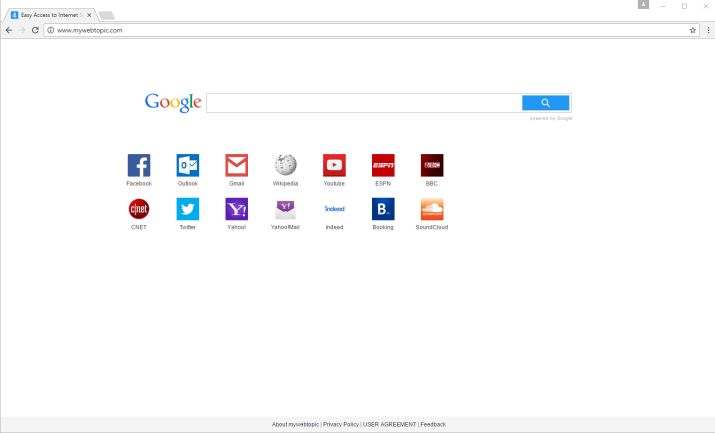This screenshot has height=433, width=715.
Task: Open the Privacy Policy footer link
Action: 341,424
